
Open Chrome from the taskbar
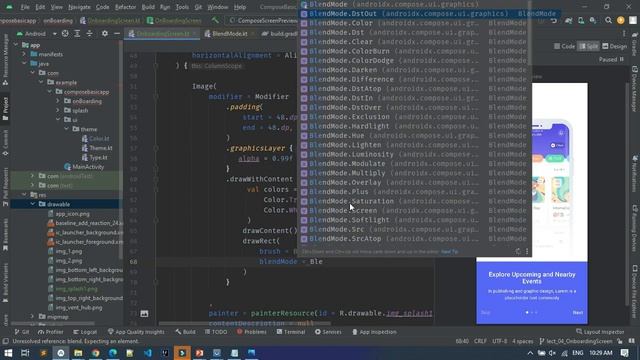tap(96, 353)
